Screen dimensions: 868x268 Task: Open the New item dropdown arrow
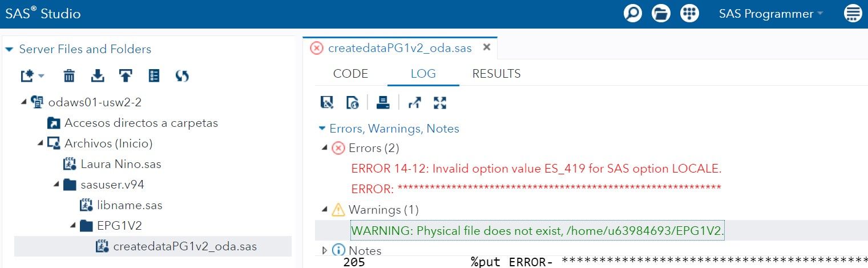click(41, 76)
